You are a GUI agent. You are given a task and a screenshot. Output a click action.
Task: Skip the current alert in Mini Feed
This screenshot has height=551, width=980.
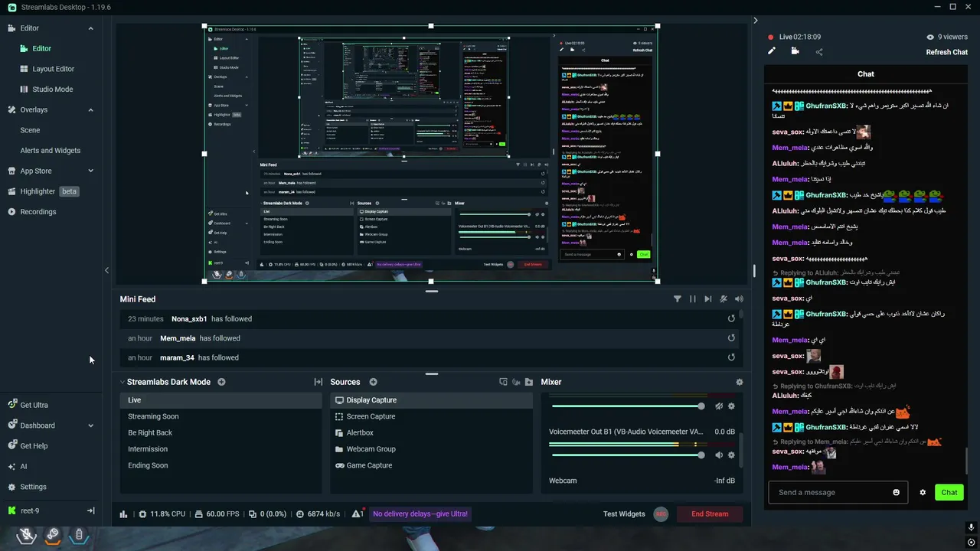(708, 299)
